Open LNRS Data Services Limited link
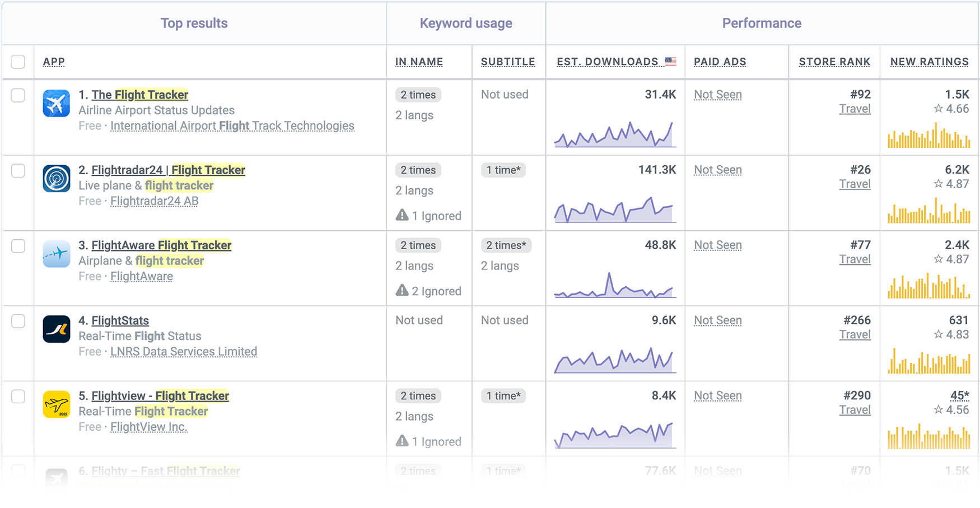The height and width of the screenshot is (508, 980). point(184,352)
